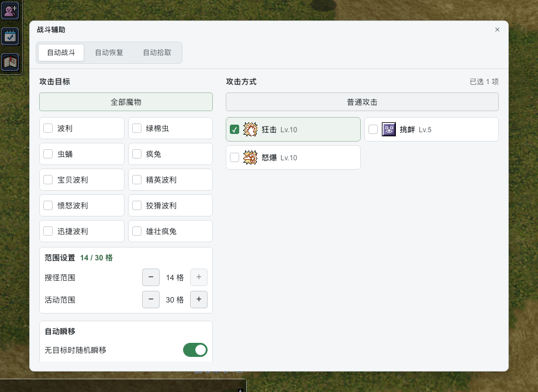Image resolution: width=538 pixels, height=392 pixels.
Task: Click the 30 格 activity range value
Action: tap(175, 300)
